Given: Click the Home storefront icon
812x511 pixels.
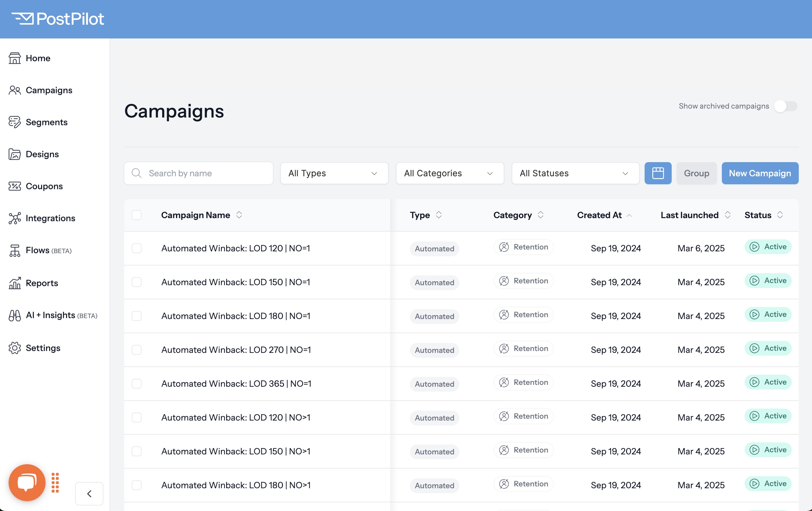Looking at the screenshot, I should coord(14,58).
